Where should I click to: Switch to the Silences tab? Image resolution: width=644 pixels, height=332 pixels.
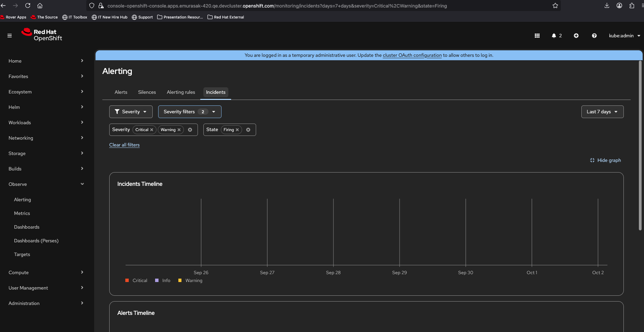pyautogui.click(x=147, y=92)
